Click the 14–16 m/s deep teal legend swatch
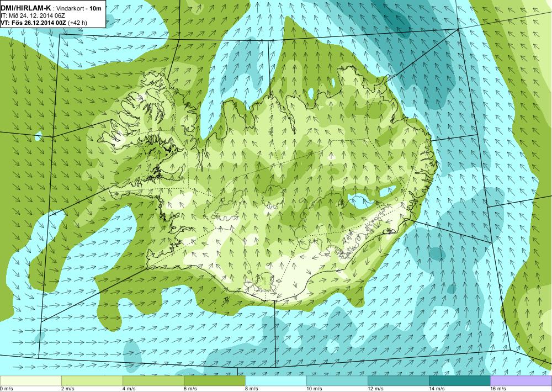552x392 pixels. pyautogui.click(x=460, y=381)
